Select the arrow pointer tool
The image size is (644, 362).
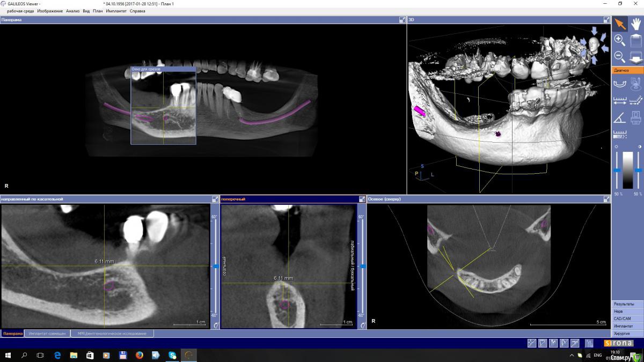620,24
